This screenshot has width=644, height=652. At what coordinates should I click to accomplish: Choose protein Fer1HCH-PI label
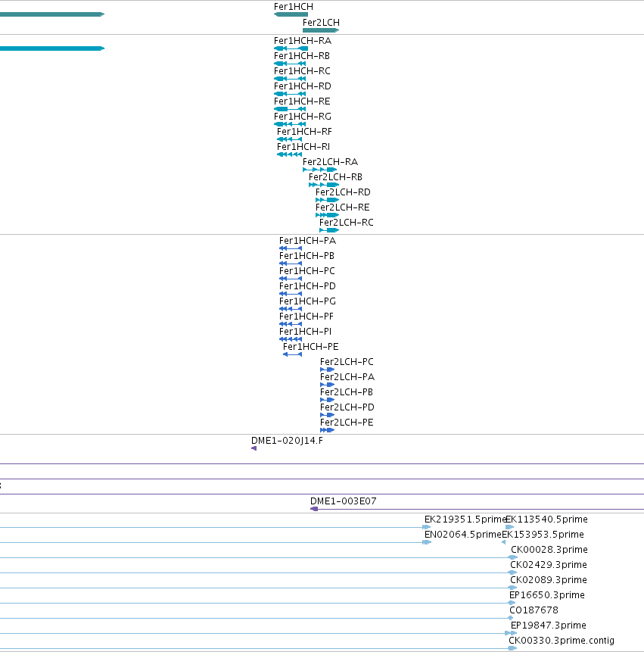306,332
